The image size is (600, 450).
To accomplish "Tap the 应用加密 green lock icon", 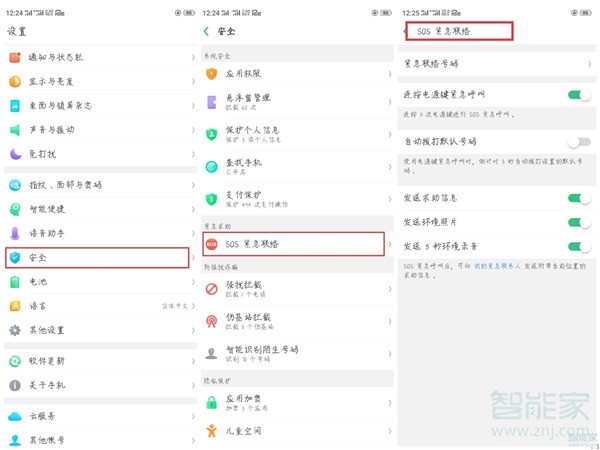I will click(x=212, y=402).
